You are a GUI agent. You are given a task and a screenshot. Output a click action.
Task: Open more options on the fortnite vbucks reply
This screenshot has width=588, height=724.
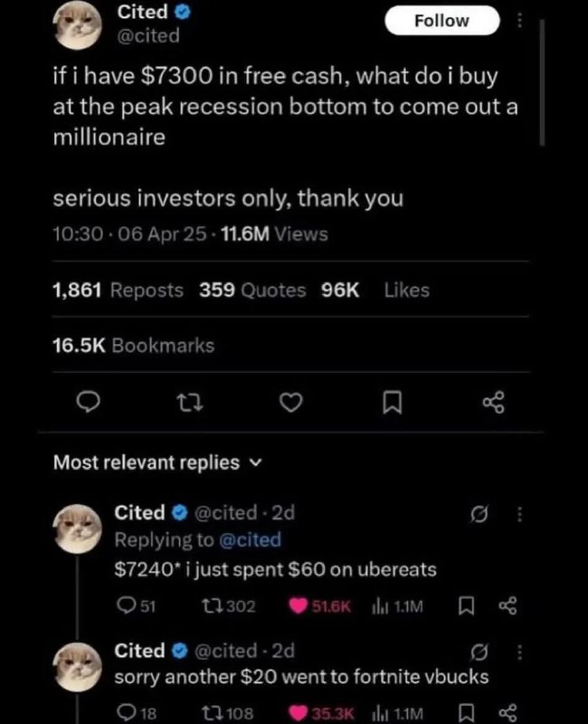519,652
